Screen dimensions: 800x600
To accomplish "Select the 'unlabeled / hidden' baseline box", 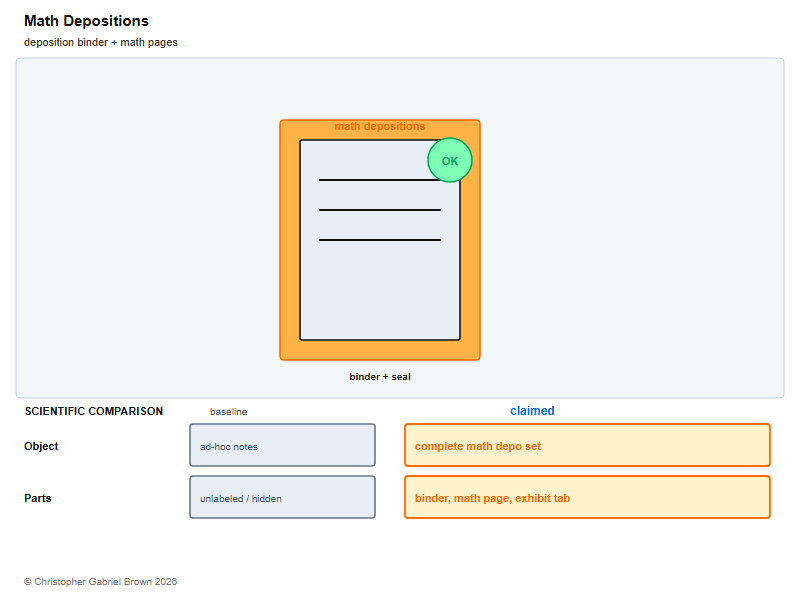I will click(282, 497).
